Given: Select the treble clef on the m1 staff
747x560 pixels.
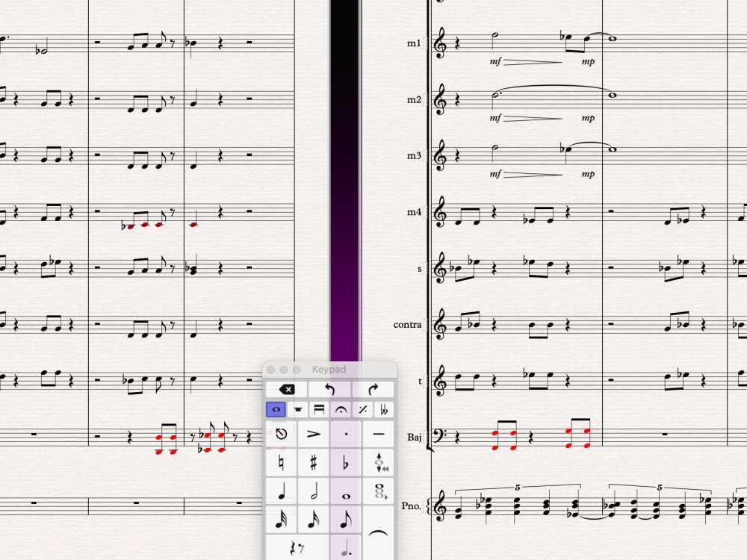Looking at the screenshot, I should point(441,43).
